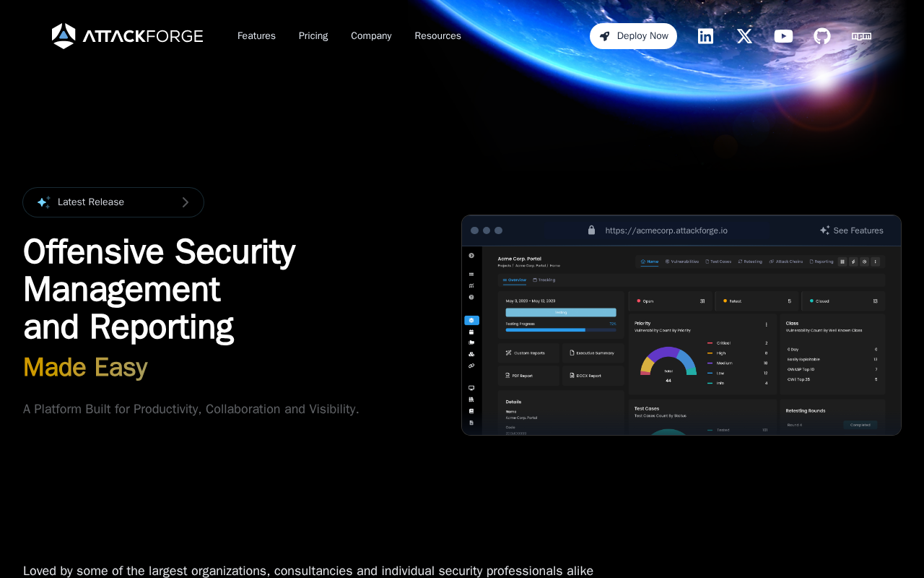This screenshot has height=578, width=924.
Task: Click the calendar icon in dashboard sidebar
Action: (471, 332)
